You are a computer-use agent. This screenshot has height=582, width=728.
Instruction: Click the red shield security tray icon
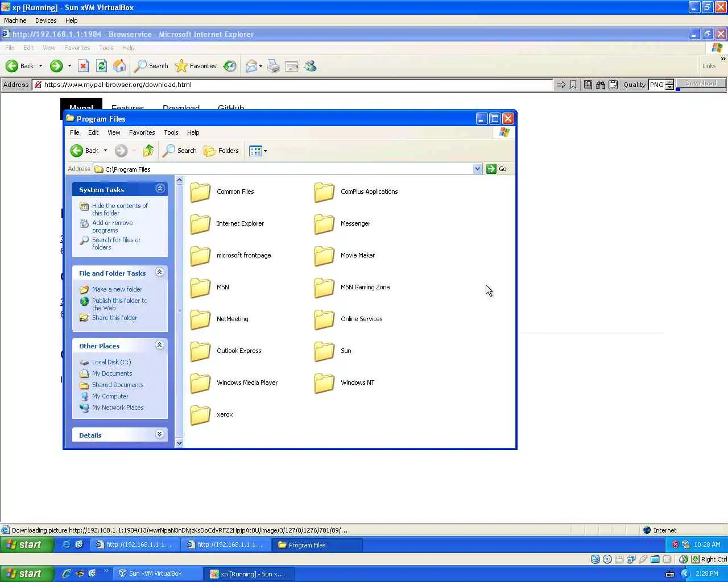click(x=675, y=544)
